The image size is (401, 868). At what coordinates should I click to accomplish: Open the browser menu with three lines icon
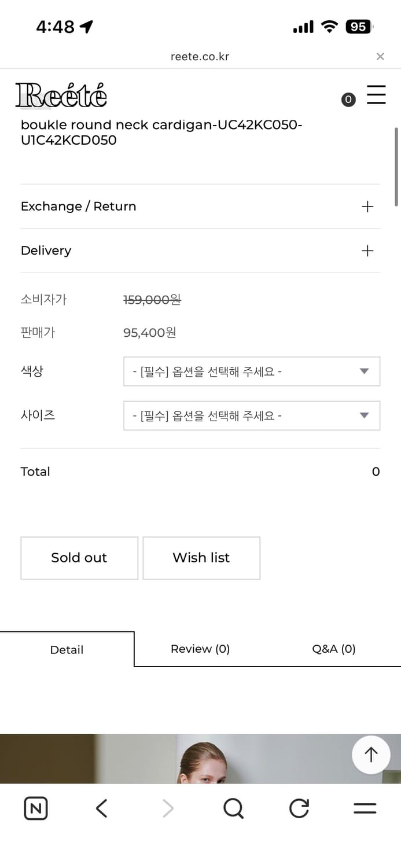(x=365, y=808)
